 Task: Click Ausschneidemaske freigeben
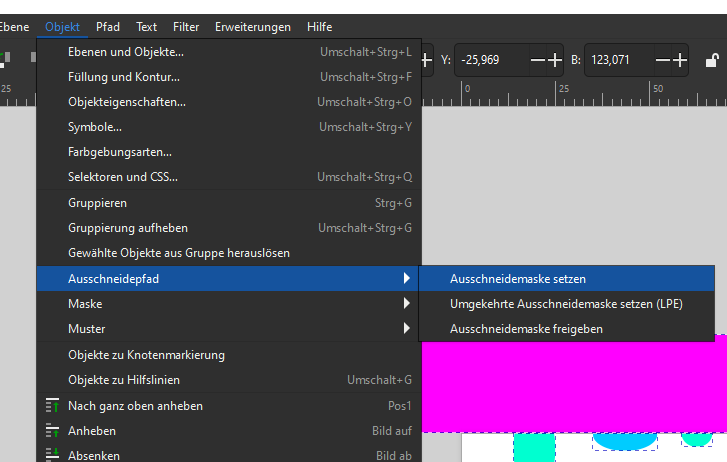[526, 328]
